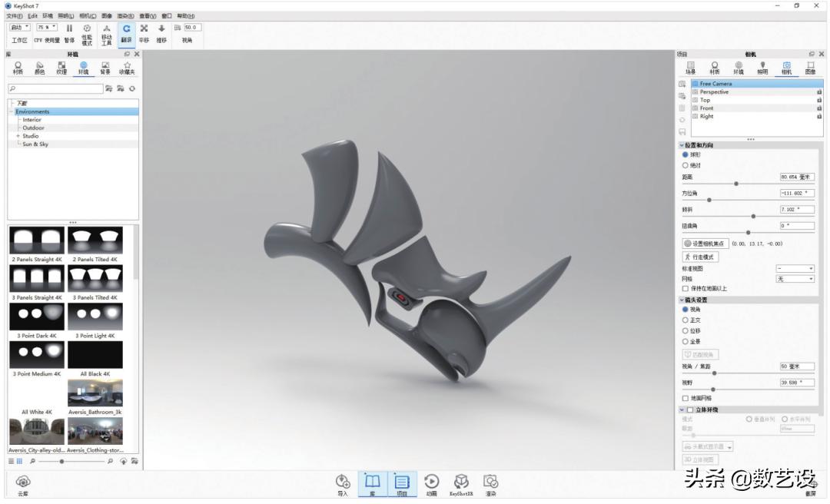Click the refresh library icon
830x504 pixels.
[132, 88]
